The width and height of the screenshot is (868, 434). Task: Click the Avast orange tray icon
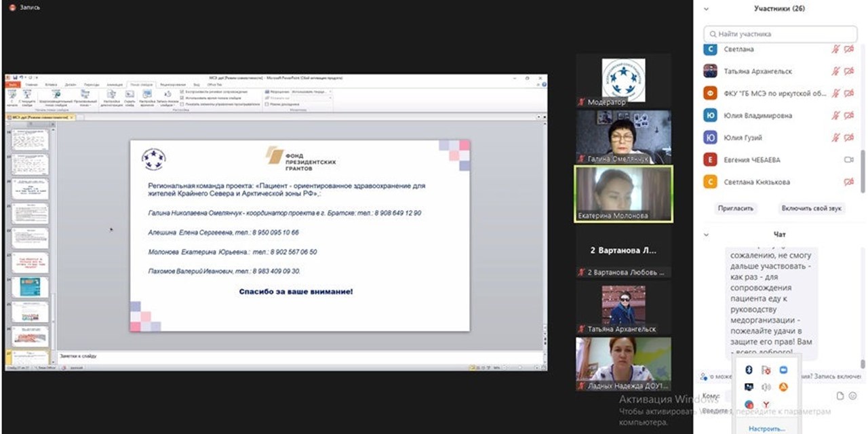click(x=783, y=387)
